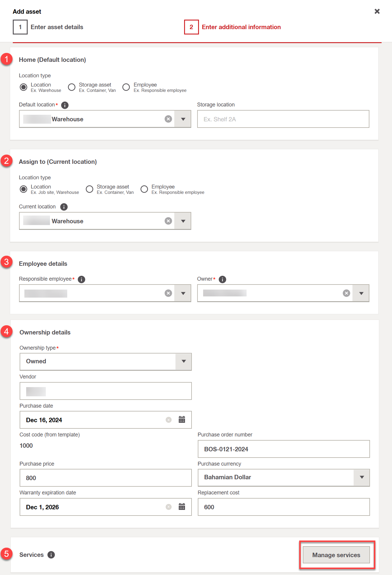Open the Purchase currency dropdown
Viewport: 392px width, 575px height.
pyautogui.click(x=362, y=477)
